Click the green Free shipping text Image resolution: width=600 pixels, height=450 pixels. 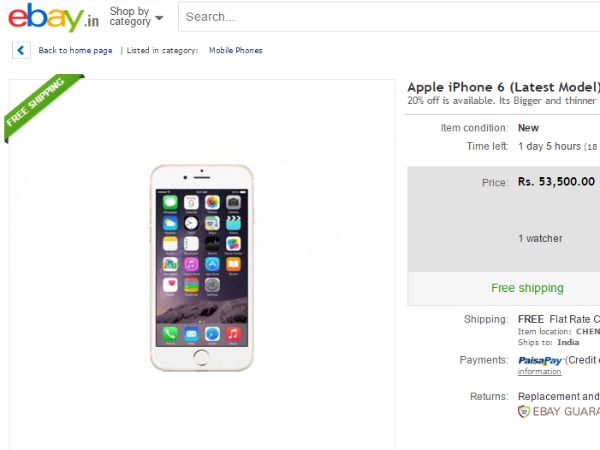527,288
